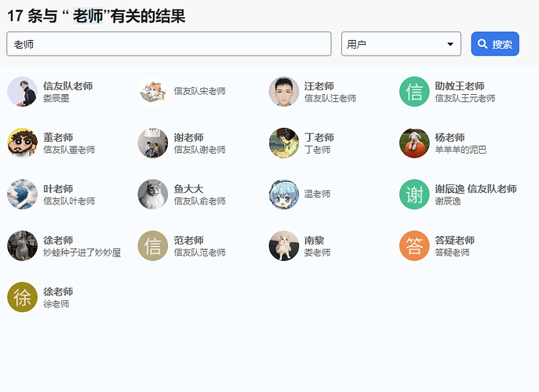Open user 谢辰逸 信友队老师

[x=475, y=189]
